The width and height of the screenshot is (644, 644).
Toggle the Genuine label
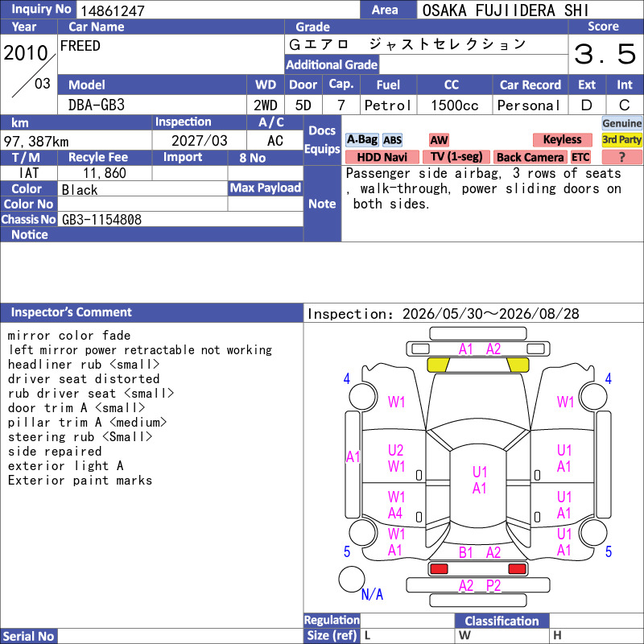coord(621,123)
